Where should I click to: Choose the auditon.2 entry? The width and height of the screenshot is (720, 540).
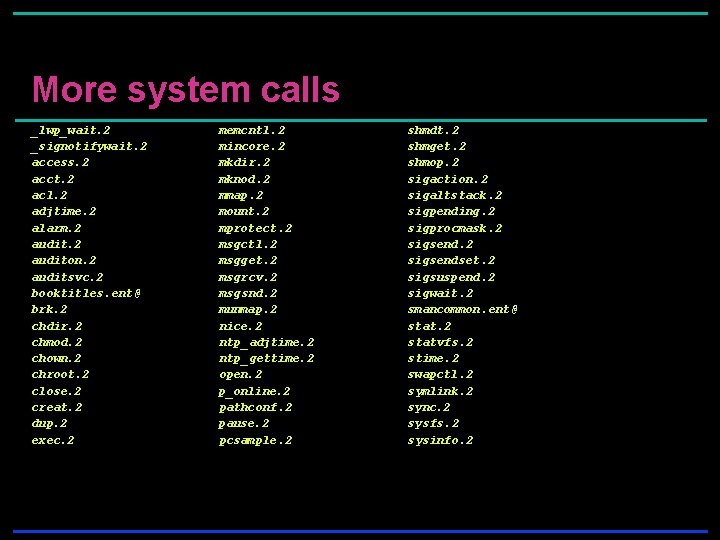tap(64, 260)
